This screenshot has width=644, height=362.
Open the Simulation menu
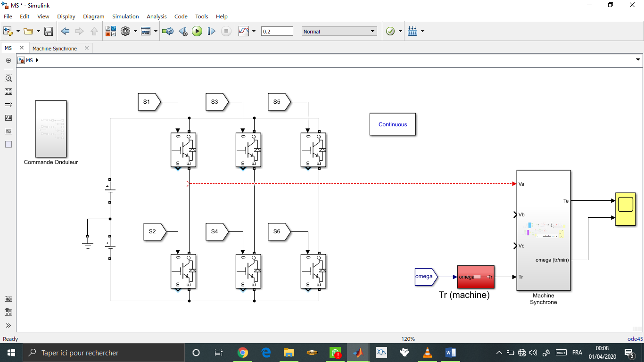coord(125,16)
